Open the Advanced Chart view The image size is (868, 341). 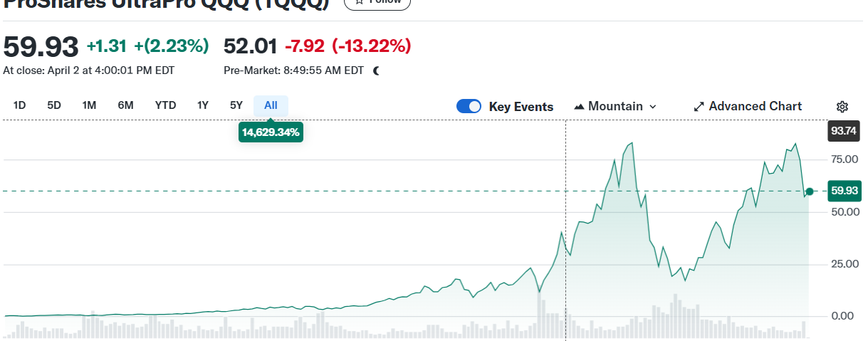748,106
